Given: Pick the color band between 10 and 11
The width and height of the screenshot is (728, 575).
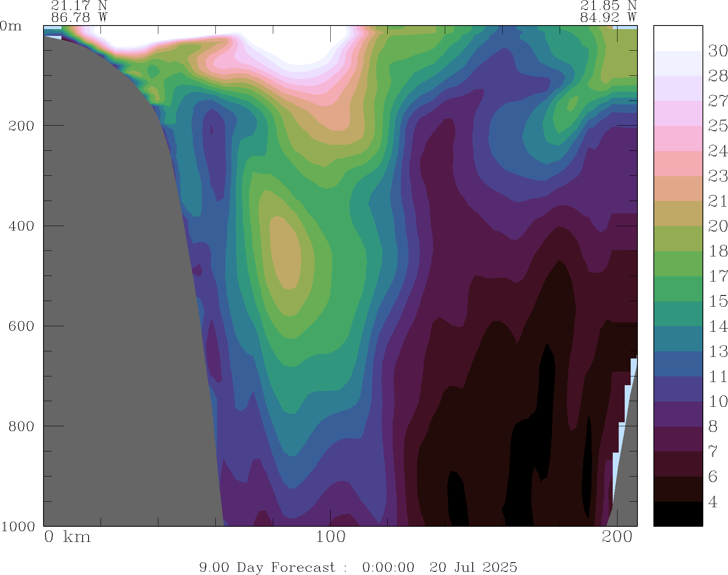Looking at the screenshot, I should click(678, 389).
